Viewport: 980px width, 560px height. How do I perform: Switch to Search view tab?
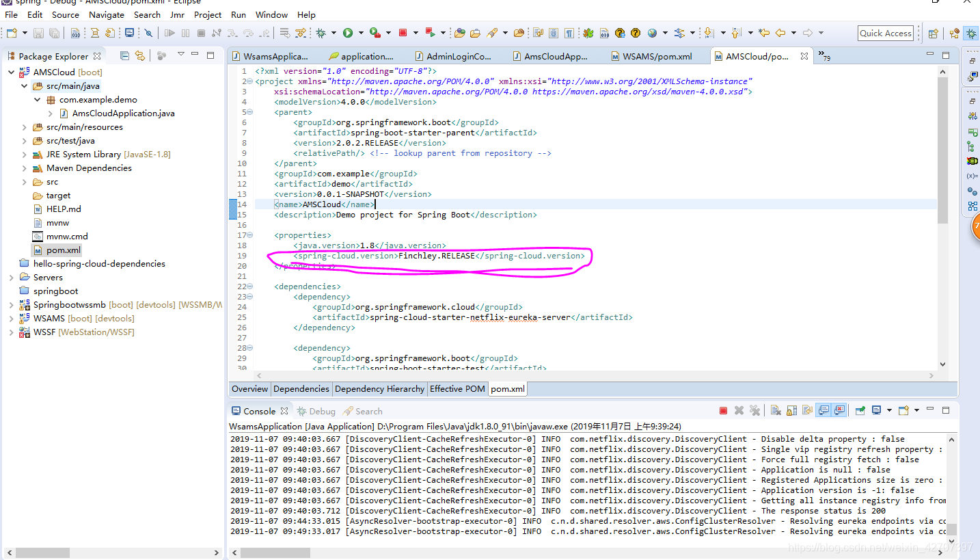tap(363, 411)
